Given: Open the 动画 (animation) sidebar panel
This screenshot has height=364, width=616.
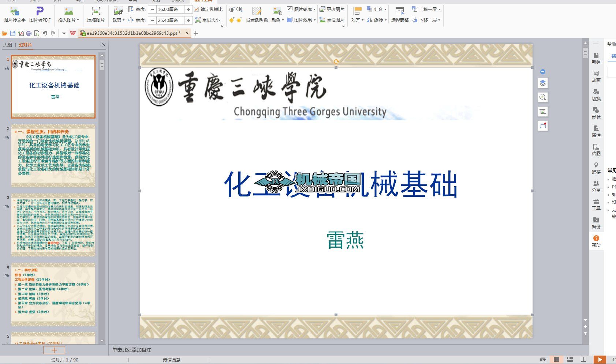Looking at the screenshot, I should coord(596,76).
